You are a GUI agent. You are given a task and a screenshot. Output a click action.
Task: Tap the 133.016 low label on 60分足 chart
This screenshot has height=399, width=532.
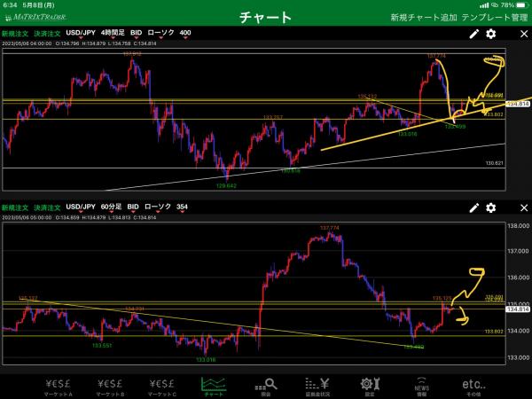point(206,359)
